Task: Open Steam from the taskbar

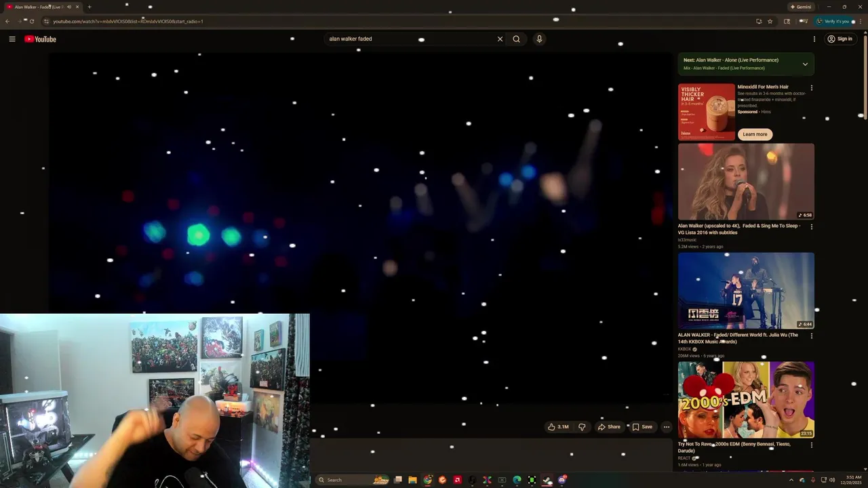Action: [x=547, y=480]
